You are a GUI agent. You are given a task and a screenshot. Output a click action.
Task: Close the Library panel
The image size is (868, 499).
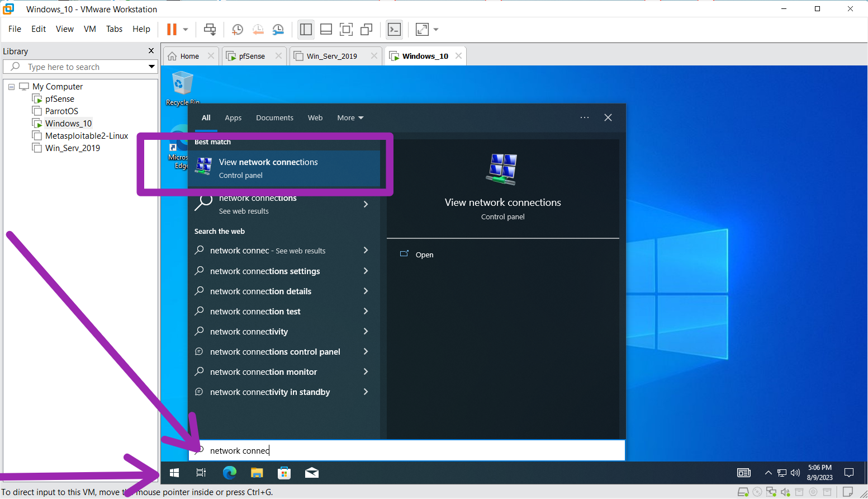(x=151, y=51)
